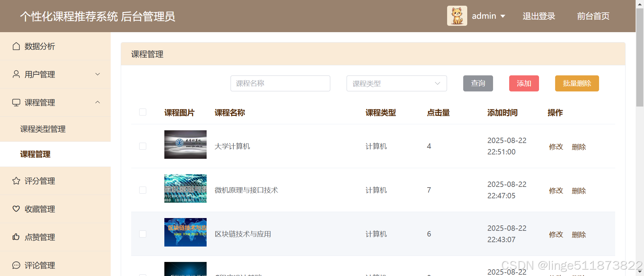Click 删除 for 区块链技术与应用
Viewport: 644px width, 276px height.
click(579, 234)
